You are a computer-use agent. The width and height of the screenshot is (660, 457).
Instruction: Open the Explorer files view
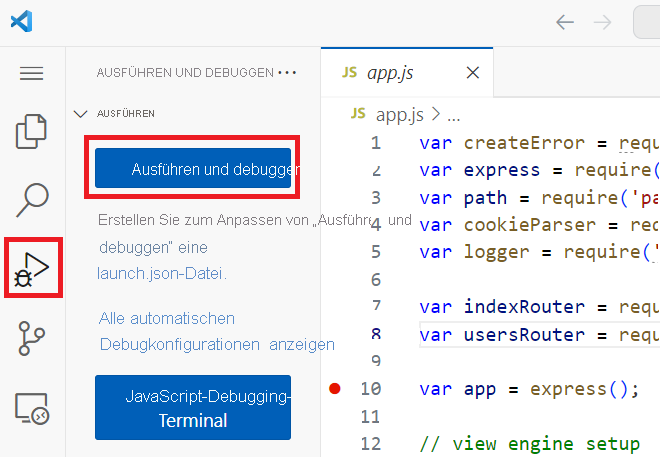(31, 131)
